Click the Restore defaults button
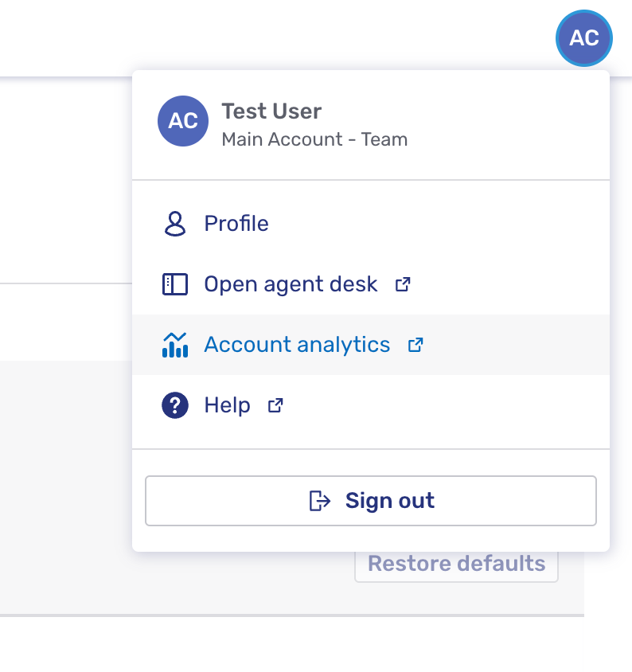Image resolution: width=632 pixels, height=672 pixels. point(455,563)
